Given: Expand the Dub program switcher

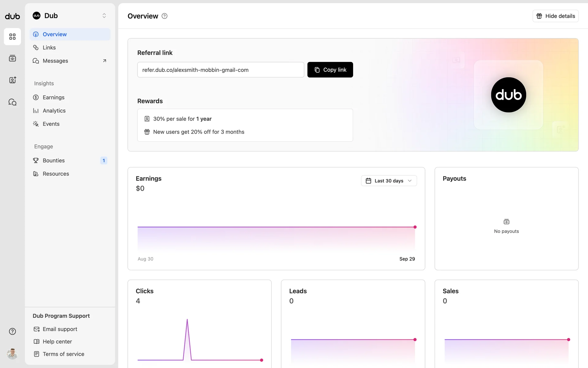Looking at the screenshot, I should click(104, 16).
